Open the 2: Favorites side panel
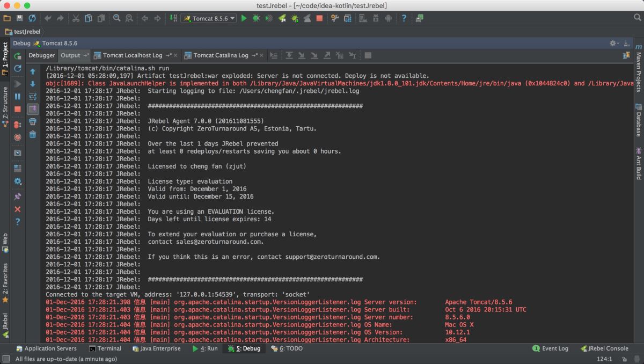Screen dimensions: 644x364 5,282
